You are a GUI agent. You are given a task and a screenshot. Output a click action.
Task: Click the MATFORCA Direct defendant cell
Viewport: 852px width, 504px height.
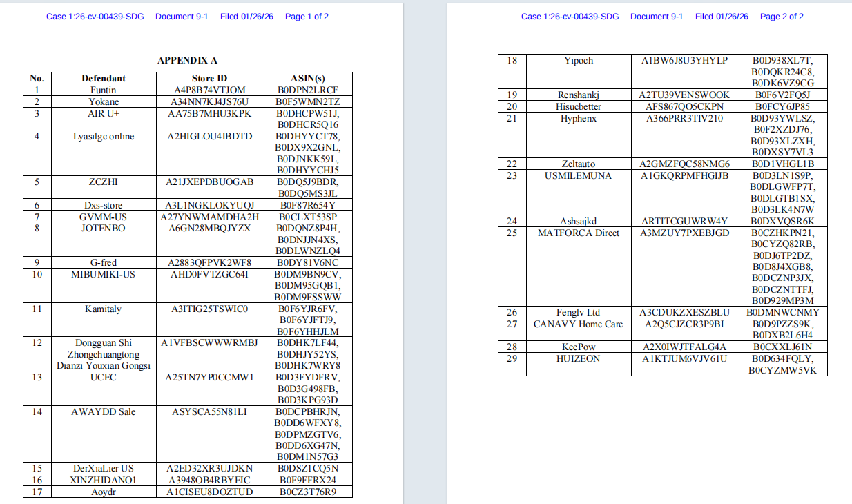click(579, 266)
